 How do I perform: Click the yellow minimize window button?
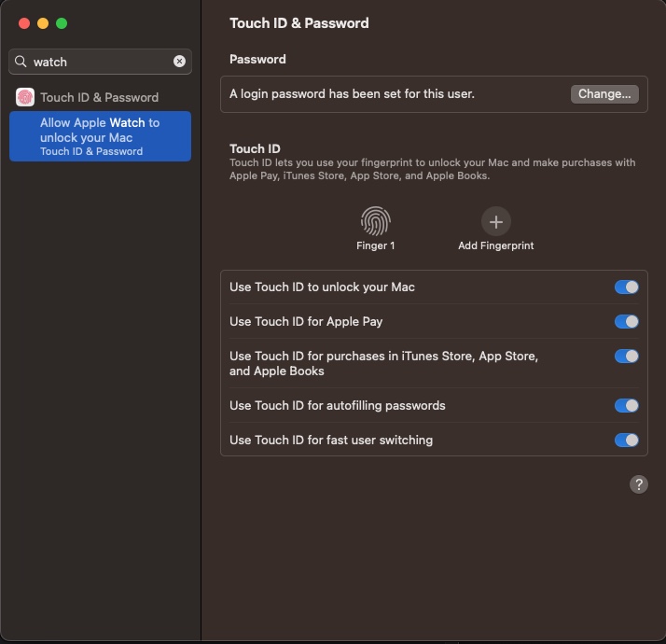pyautogui.click(x=43, y=23)
